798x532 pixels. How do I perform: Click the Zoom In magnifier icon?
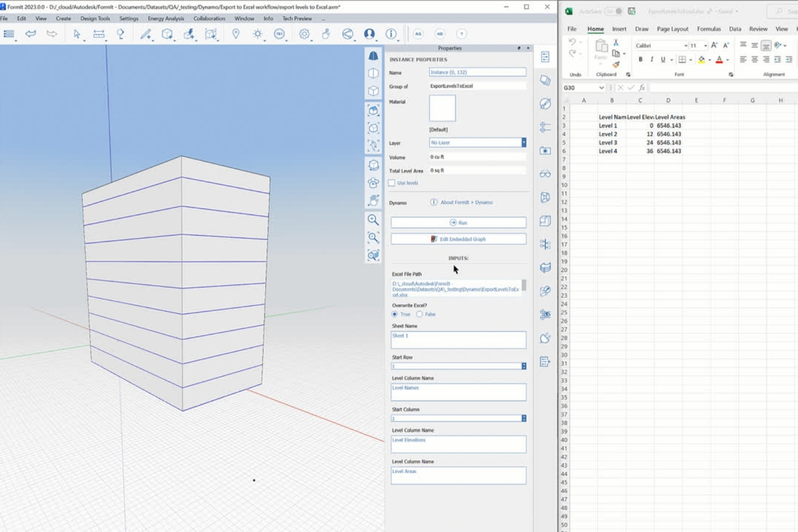[x=373, y=220]
